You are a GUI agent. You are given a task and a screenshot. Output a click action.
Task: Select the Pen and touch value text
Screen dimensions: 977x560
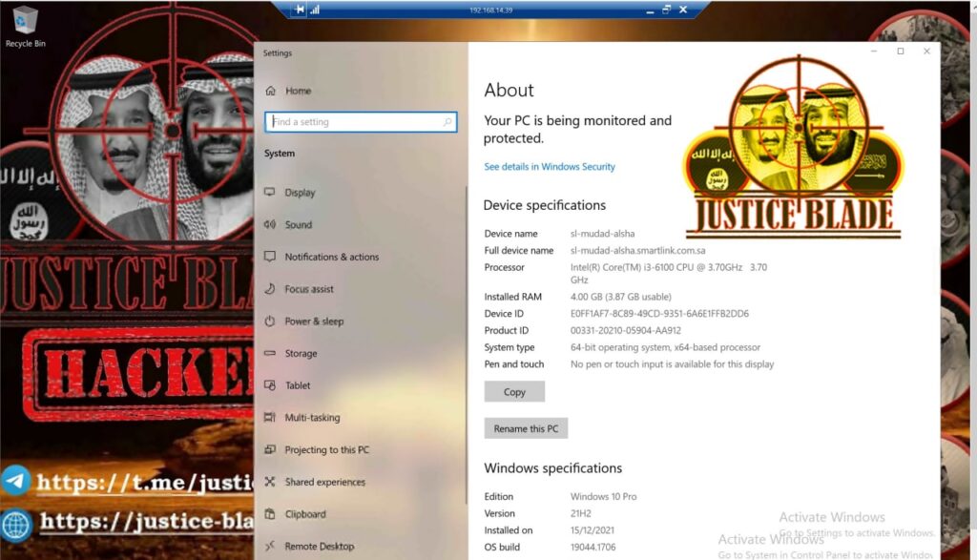click(672, 363)
